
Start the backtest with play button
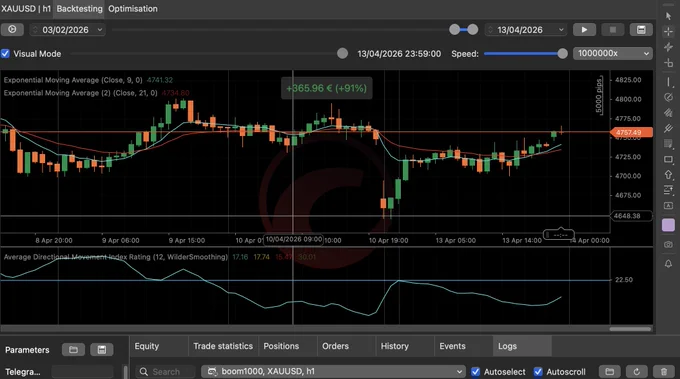[584, 29]
